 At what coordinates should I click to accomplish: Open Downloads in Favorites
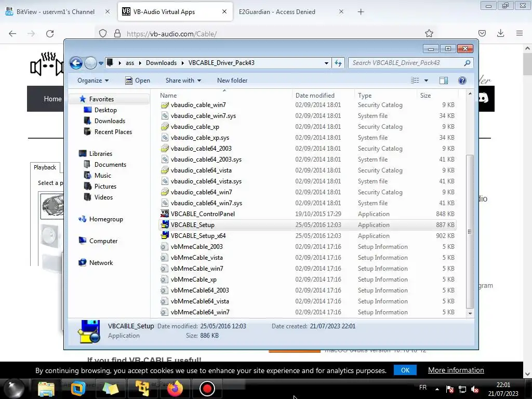(x=110, y=121)
